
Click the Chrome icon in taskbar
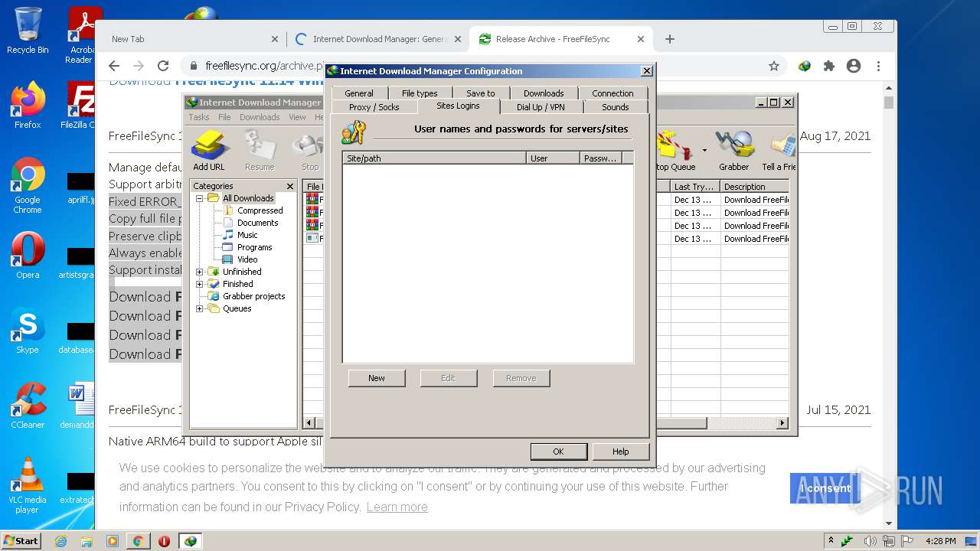tap(138, 541)
